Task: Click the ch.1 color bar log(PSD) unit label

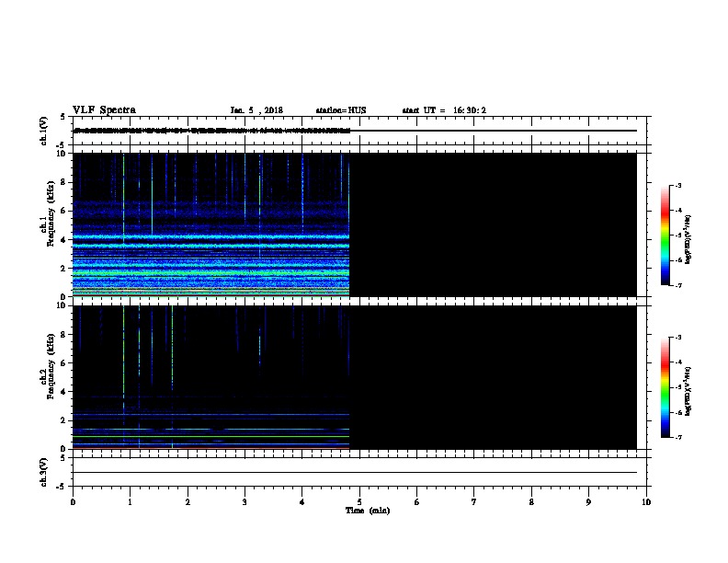Action: (688, 240)
